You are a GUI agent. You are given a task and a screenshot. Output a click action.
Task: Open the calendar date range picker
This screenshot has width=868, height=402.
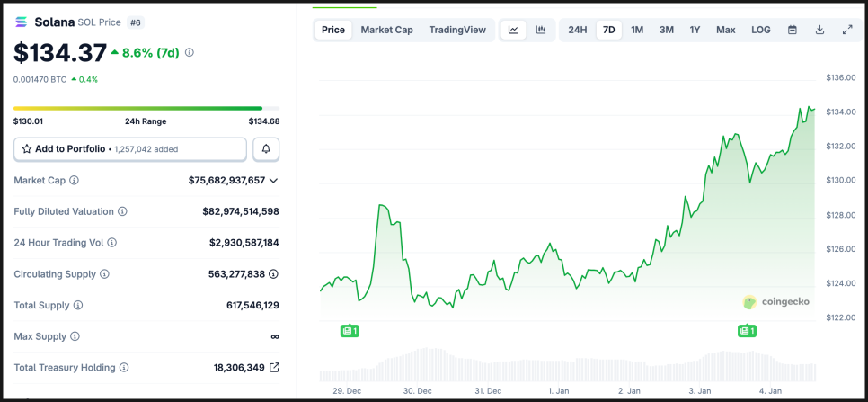[x=793, y=30]
